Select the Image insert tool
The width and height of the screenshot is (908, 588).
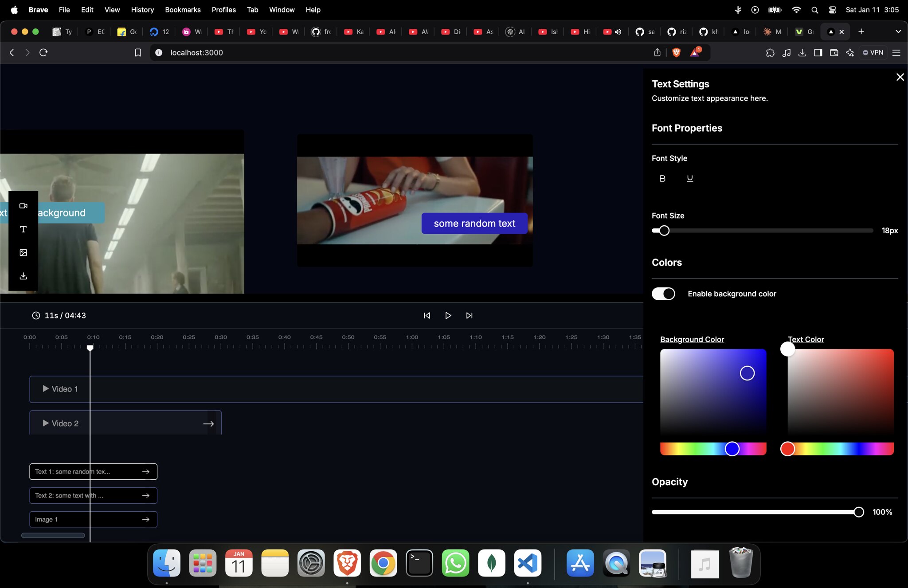point(23,252)
